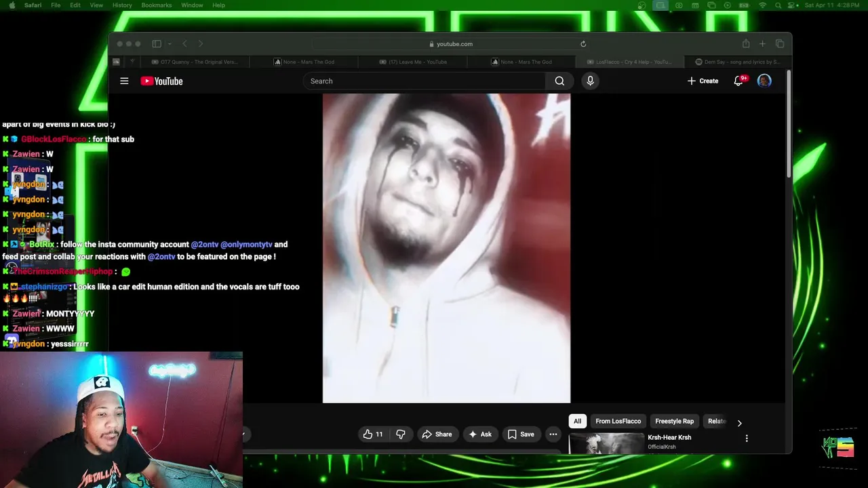The width and height of the screenshot is (868, 488).
Task: Switch to '(17) Leave Me - YouTube' tab
Action: pyautogui.click(x=412, y=62)
